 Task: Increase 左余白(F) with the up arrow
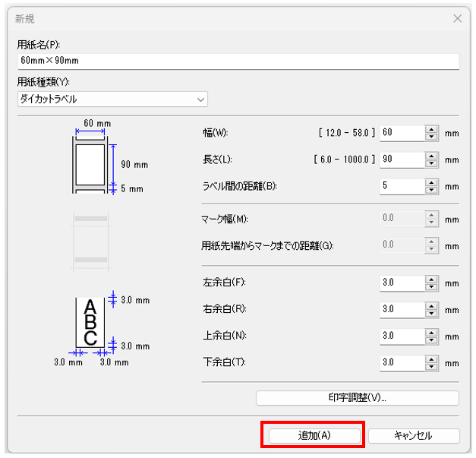pos(432,280)
